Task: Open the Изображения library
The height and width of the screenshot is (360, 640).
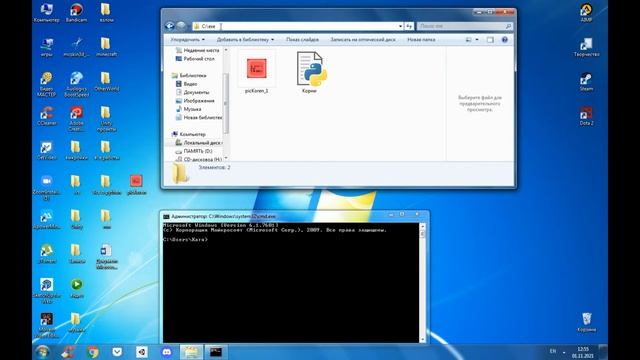Action: point(195,101)
